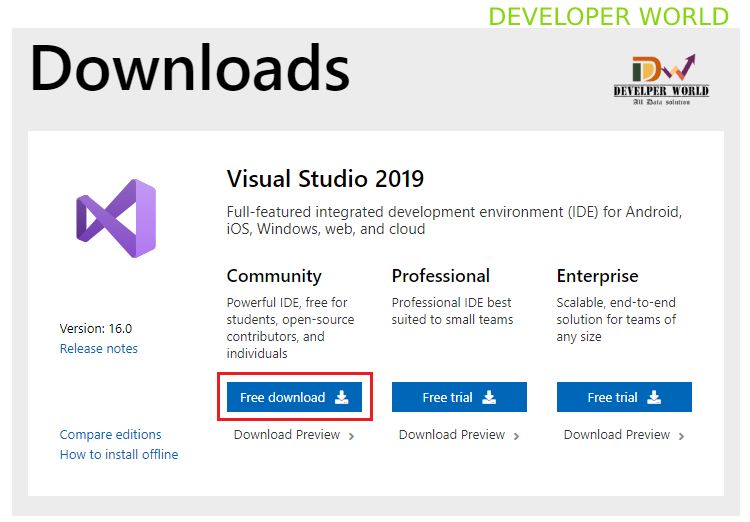Click the Professional edition heading

coord(441,276)
